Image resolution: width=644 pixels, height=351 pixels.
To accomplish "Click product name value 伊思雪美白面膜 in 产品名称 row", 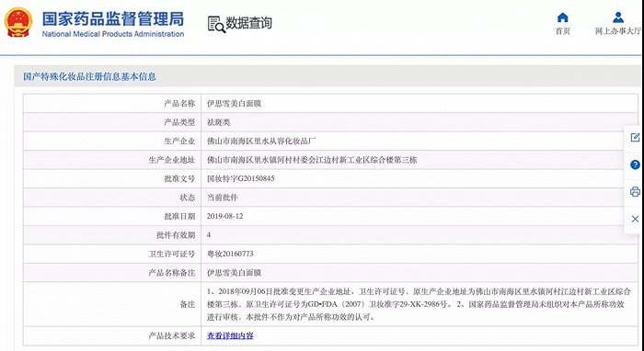I will (234, 104).
